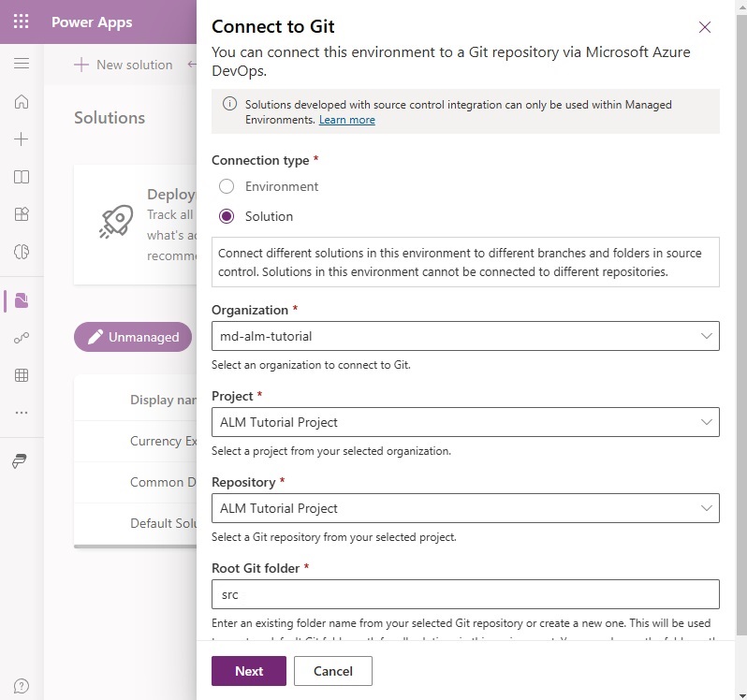Expand the Repository dropdown
747x700 pixels.
coord(465,508)
